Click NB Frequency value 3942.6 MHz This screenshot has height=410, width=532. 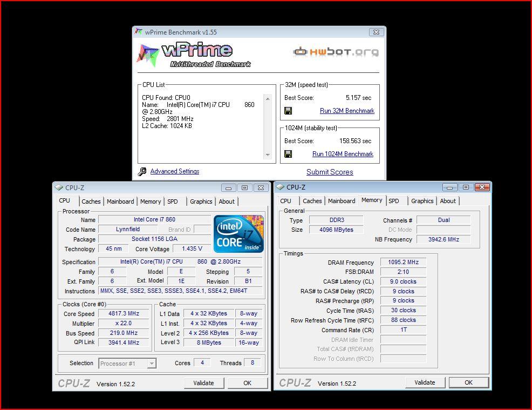pos(444,239)
